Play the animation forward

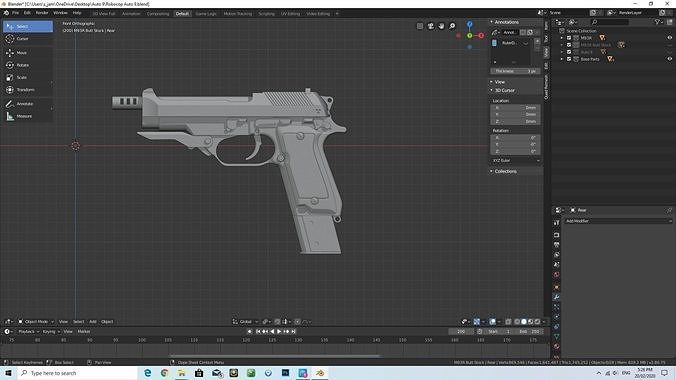[279, 332]
